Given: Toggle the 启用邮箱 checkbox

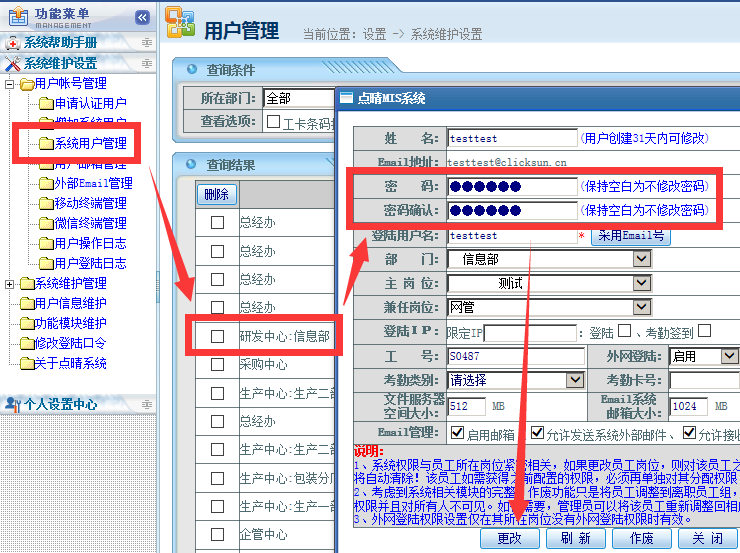Looking at the screenshot, I should [x=457, y=433].
